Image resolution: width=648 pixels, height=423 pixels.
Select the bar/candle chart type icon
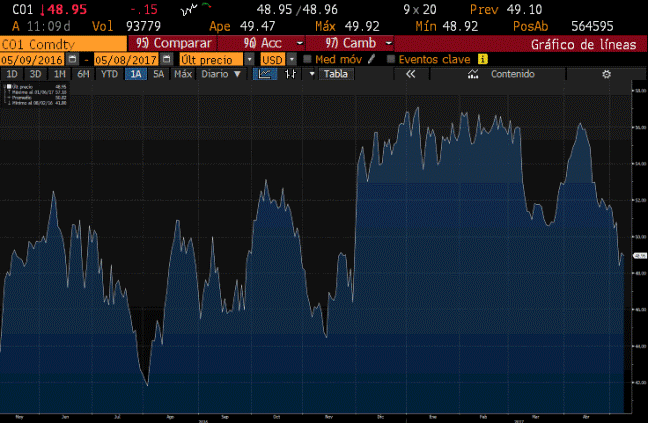pos(291,74)
